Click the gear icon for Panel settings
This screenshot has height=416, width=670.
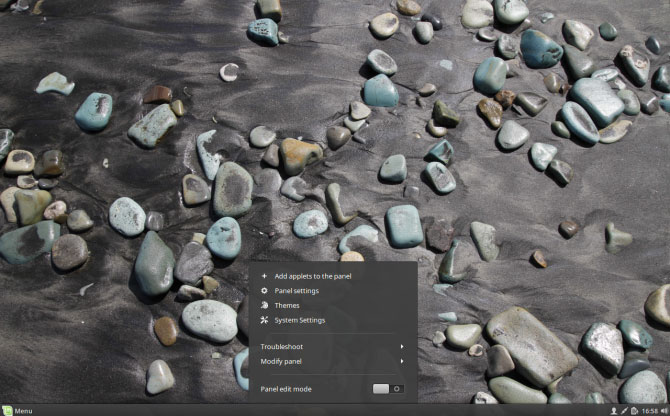tap(264, 291)
